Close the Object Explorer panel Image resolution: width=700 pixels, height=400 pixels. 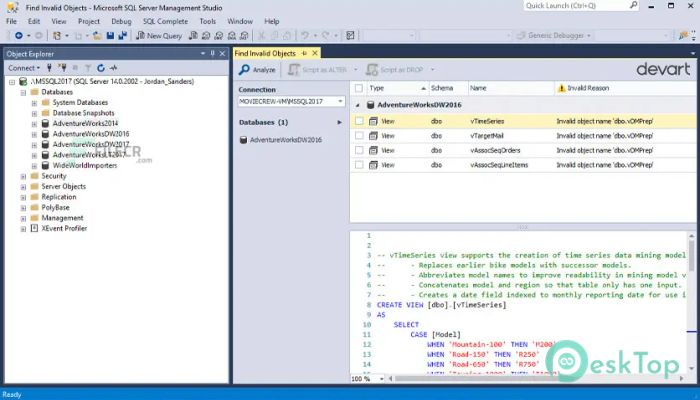222,54
